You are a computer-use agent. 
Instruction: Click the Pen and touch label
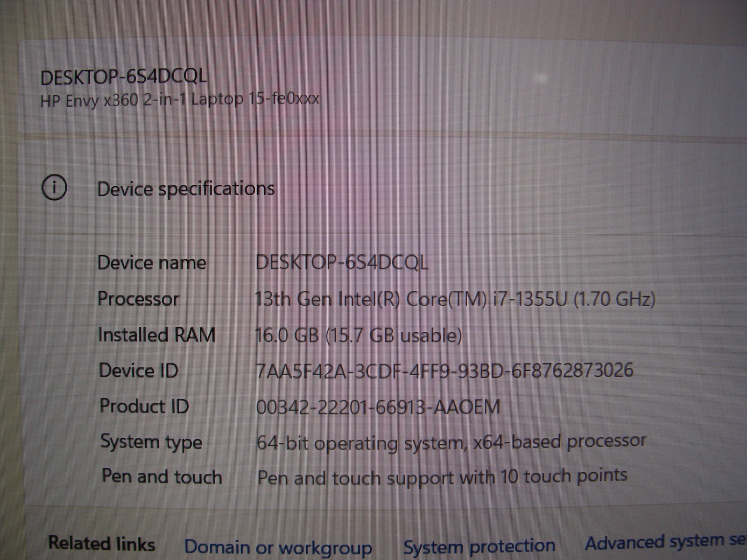point(162,477)
